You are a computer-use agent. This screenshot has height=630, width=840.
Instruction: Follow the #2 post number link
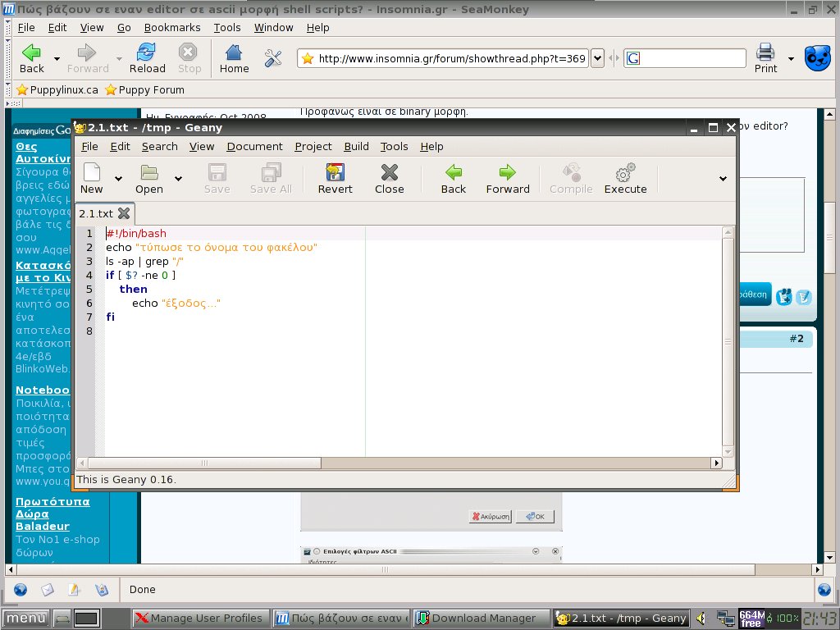pyautogui.click(x=797, y=339)
